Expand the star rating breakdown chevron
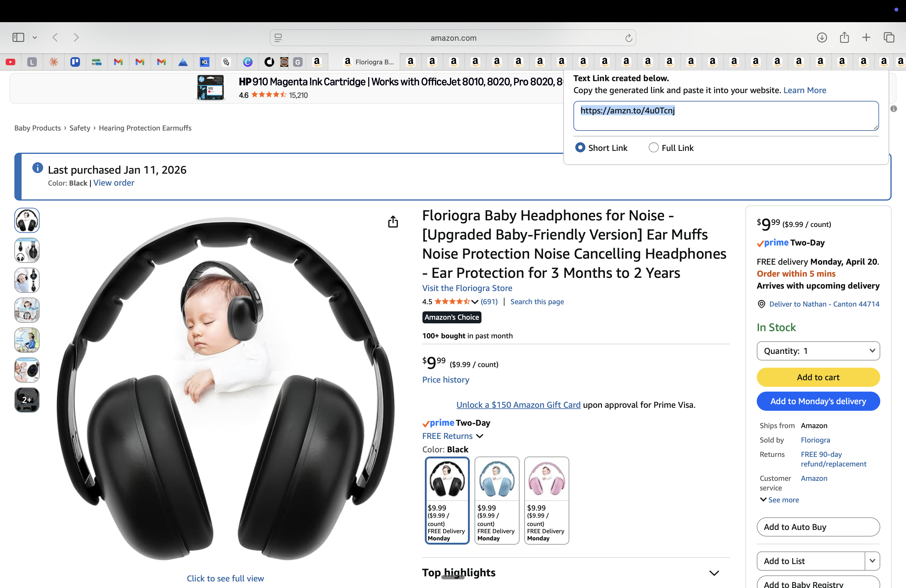This screenshot has width=906, height=588. point(474,301)
